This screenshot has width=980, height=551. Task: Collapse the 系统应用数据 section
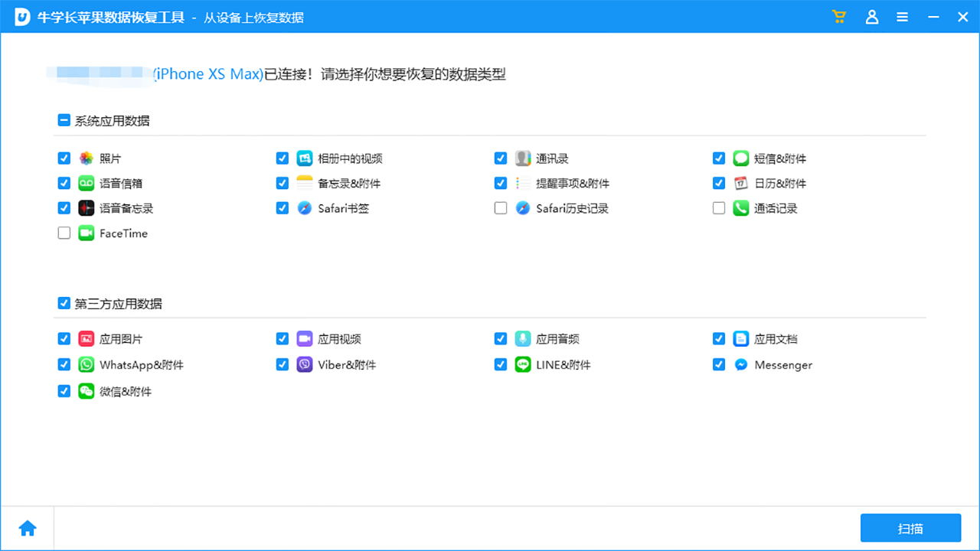click(64, 119)
